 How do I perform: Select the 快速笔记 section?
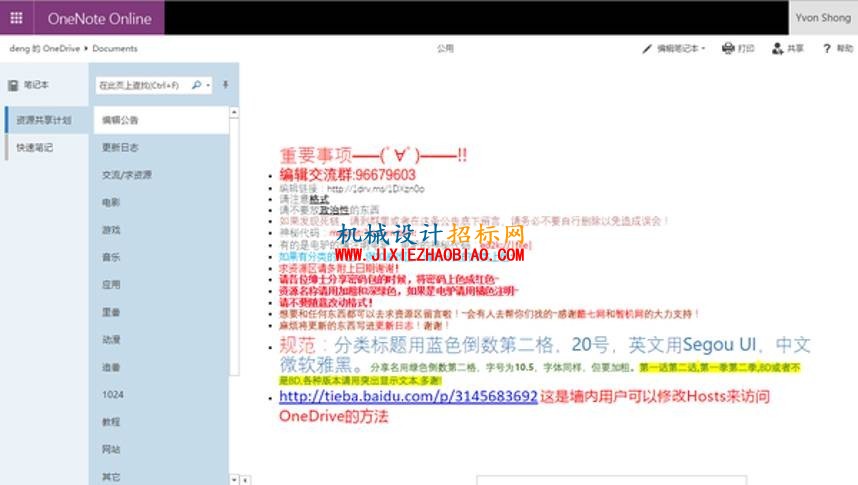[47, 147]
